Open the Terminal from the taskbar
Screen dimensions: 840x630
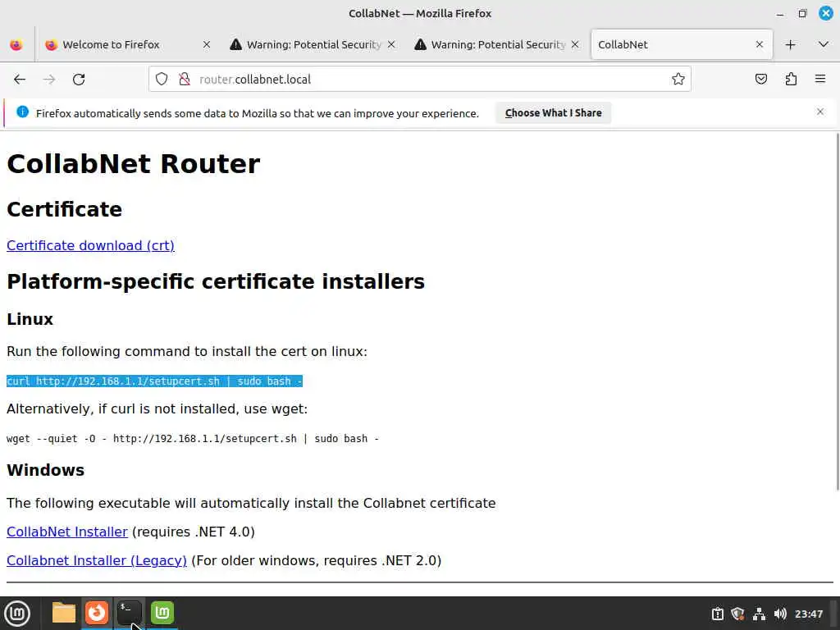click(x=129, y=613)
